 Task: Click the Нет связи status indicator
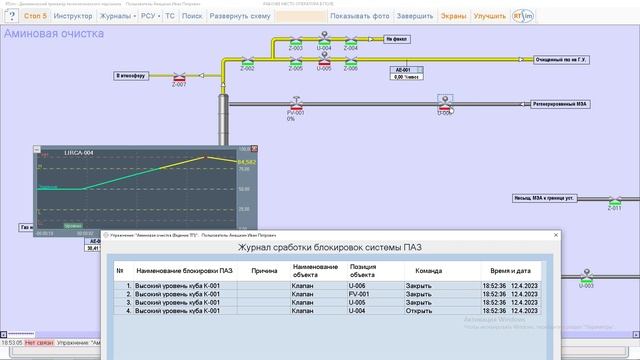[x=39, y=343]
